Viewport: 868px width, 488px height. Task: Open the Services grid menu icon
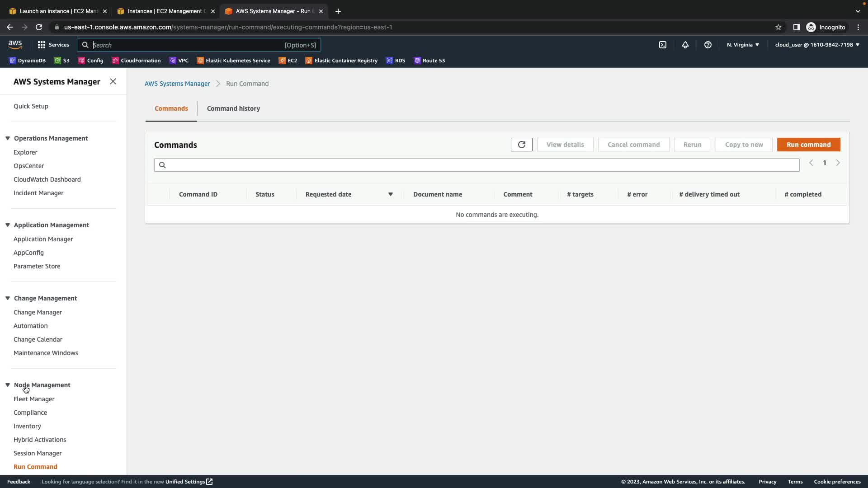[x=42, y=45]
